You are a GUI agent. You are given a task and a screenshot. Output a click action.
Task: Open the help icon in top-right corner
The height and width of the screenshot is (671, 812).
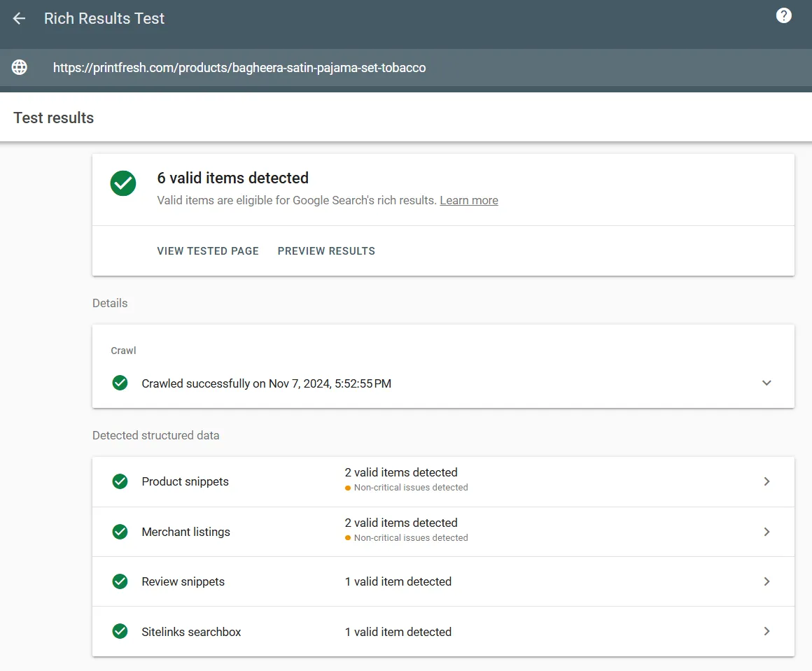(x=783, y=15)
